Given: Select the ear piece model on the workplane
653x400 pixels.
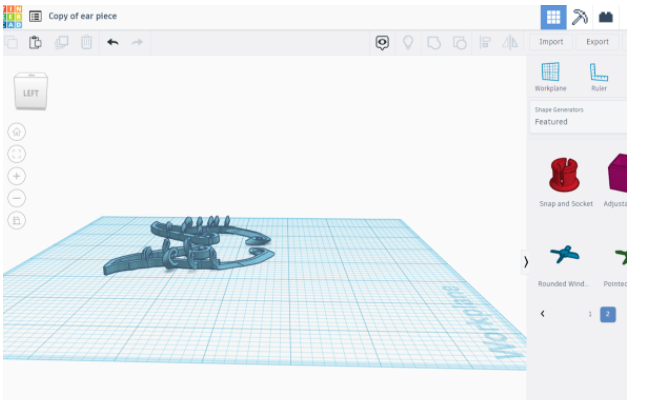Looking at the screenshot, I should (187, 246).
